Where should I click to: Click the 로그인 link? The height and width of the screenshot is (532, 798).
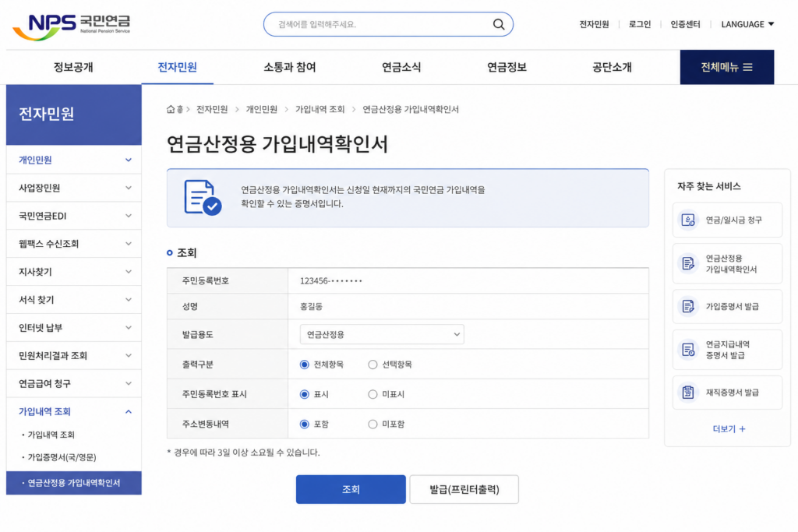pos(640,24)
